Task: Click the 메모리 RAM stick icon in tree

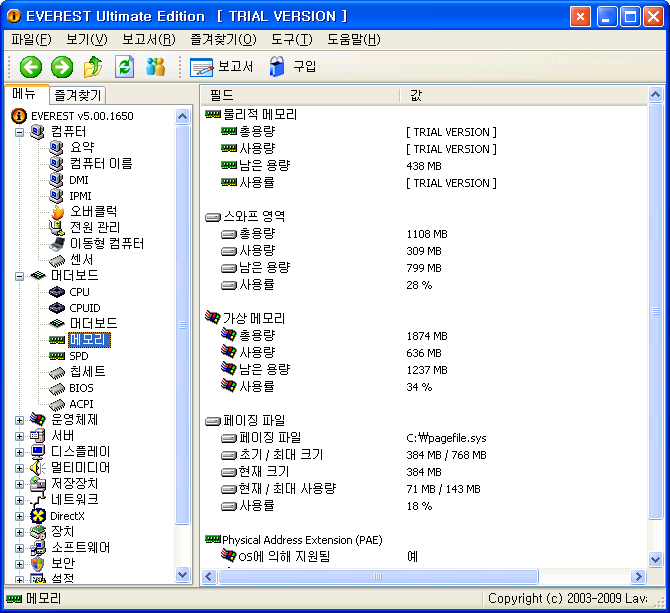Action: (x=57, y=340)
